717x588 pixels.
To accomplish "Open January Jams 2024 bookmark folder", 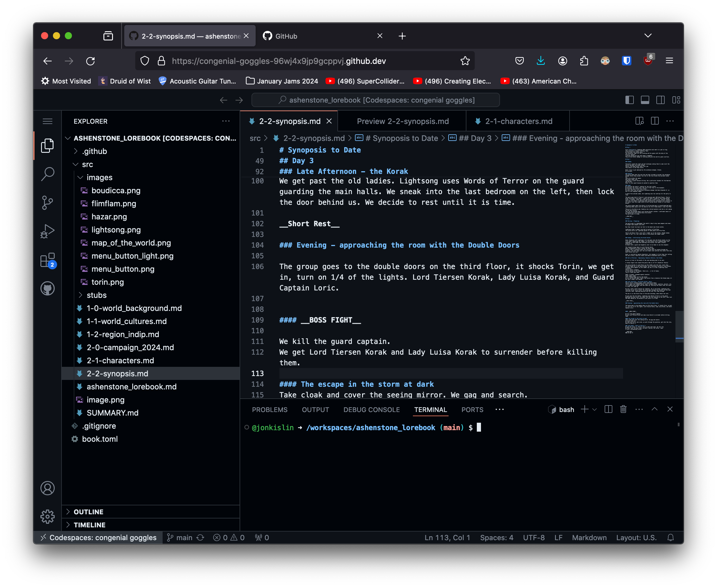I will (x=282, y=81).
